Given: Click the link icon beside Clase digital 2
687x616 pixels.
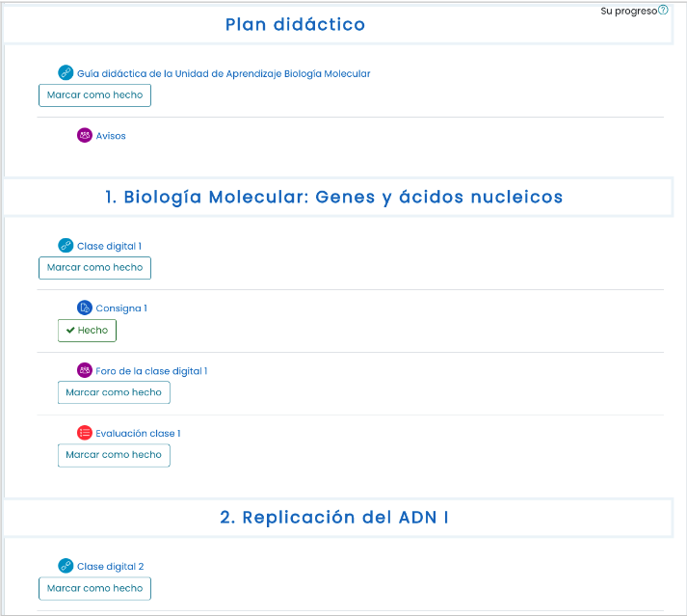Looking at the screenshot, I should point(66,566).
